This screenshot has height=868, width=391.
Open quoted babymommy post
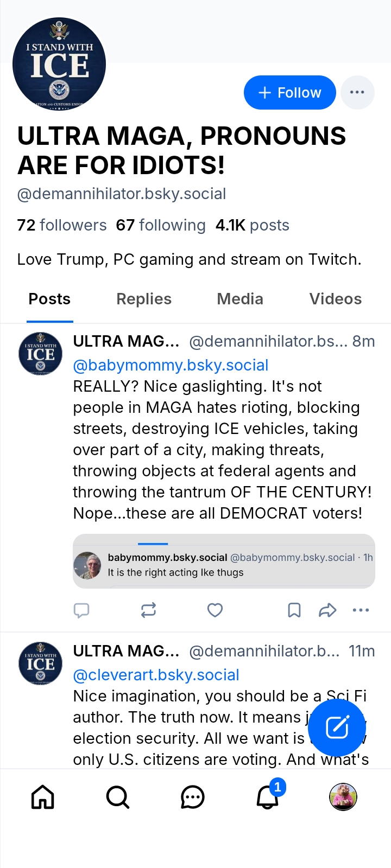tap(224, 564)
